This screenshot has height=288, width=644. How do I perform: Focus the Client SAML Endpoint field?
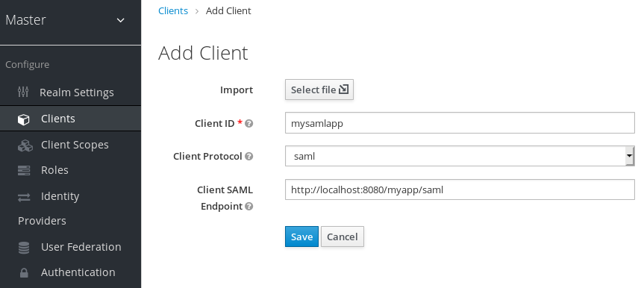(x=460, y=190)
